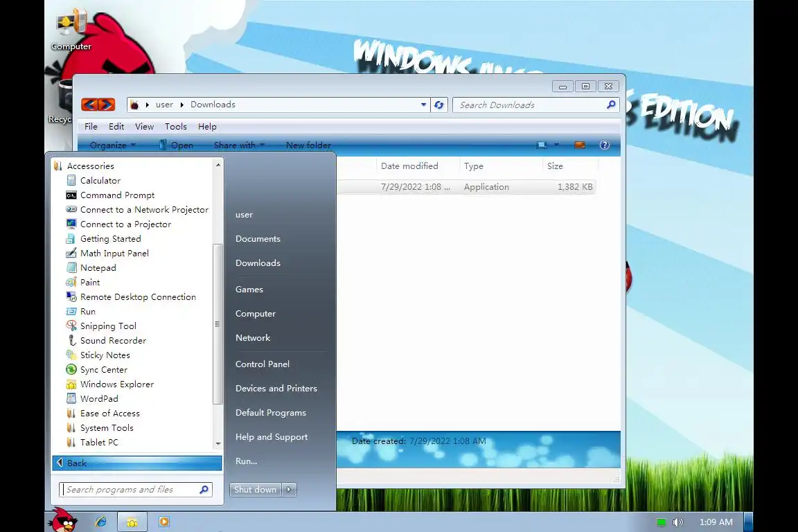
Task: Open the view options dropdown arrow
Action: click(556, 145)
